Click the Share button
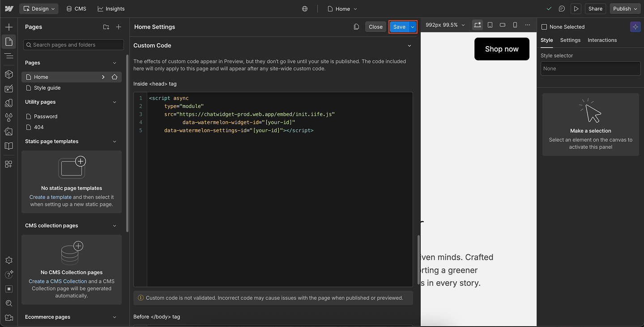Viewport: 644px width, 327px height. click(595, 9)
